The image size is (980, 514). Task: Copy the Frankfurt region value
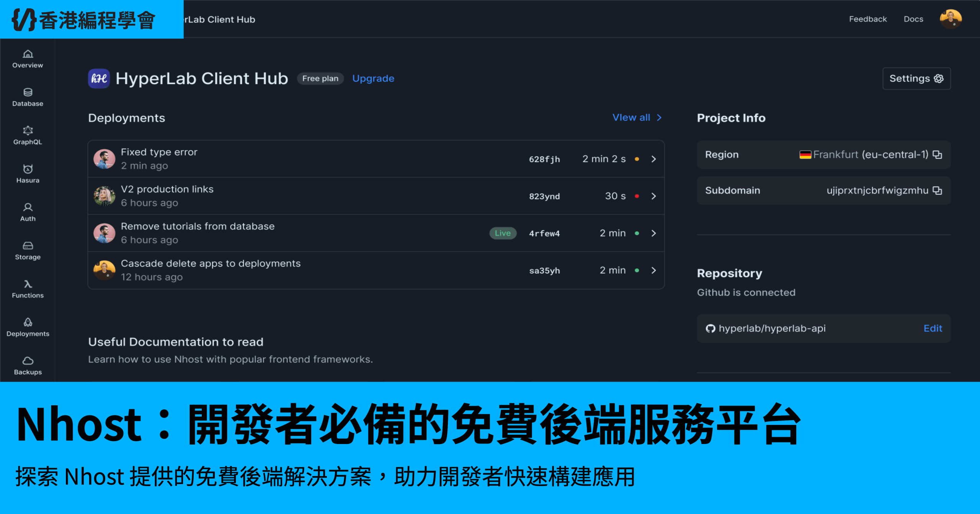tap(937, 155)
